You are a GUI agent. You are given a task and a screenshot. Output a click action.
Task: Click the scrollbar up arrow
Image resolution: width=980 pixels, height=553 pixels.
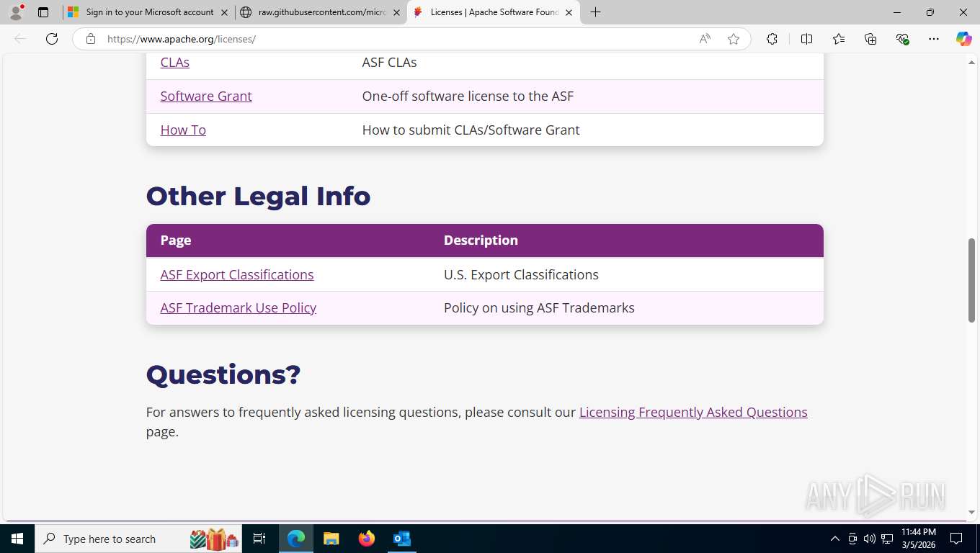pyautogui.click(x=971, y=63)
